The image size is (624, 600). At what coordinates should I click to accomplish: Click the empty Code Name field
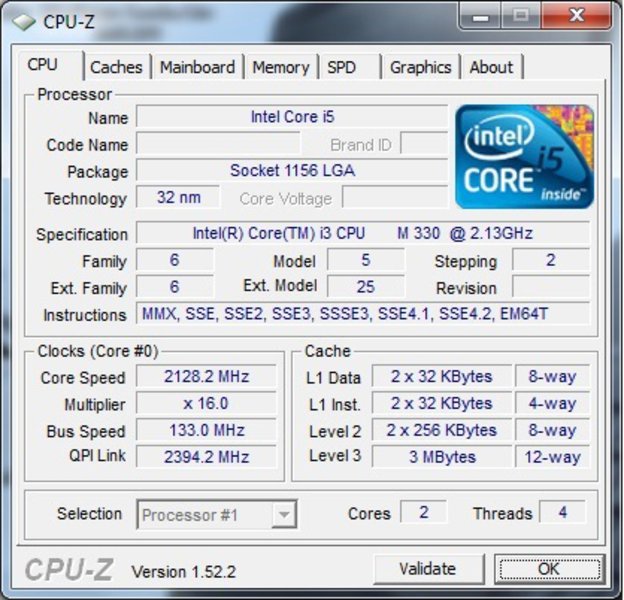pyautogui.click(x=218, y=143)
